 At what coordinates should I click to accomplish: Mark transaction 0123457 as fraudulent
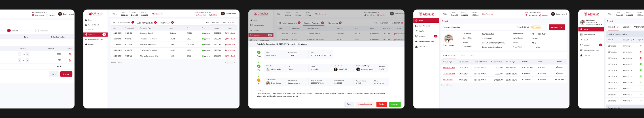pos(365,104)
